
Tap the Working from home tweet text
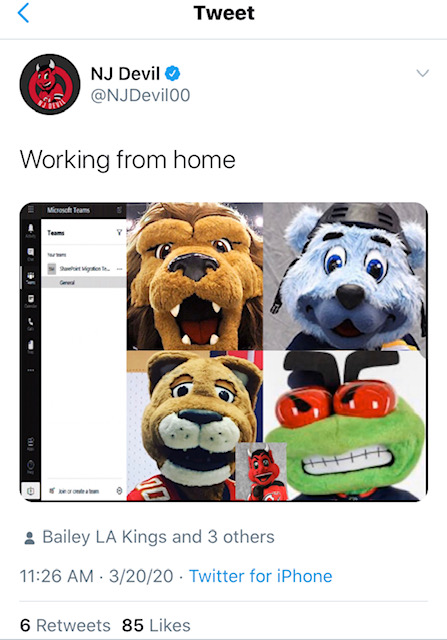coord(128,160)
